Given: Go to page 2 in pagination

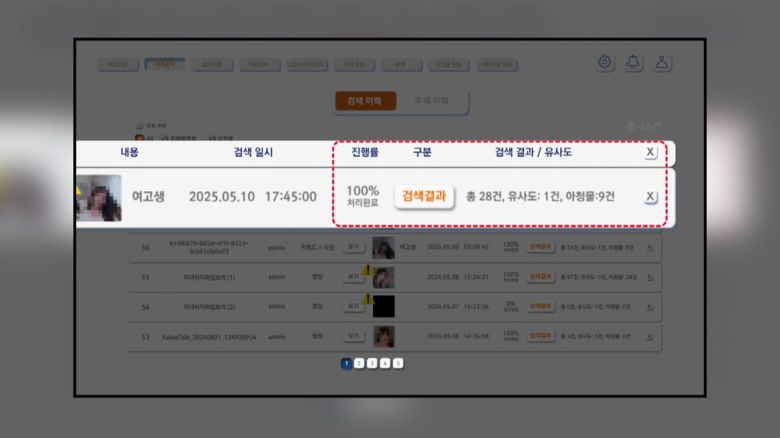Looking at the screenshot, I should [359, 363].
